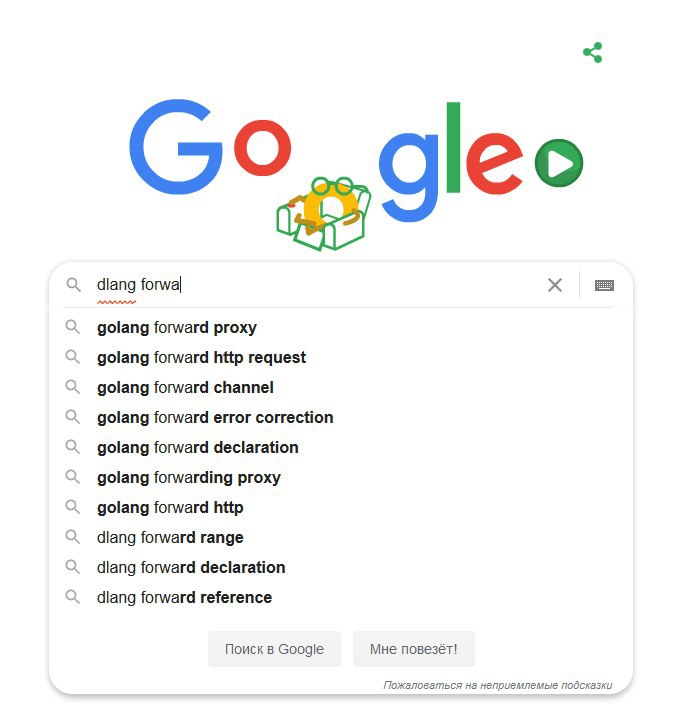The width and height of the screenshot is (696, 707).
Task: Click the magnifier icon in the search box
Action: click(73, 285)
